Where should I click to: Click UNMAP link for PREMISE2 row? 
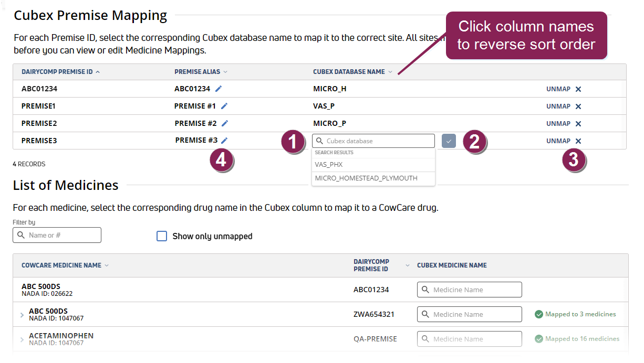(558, 124)
